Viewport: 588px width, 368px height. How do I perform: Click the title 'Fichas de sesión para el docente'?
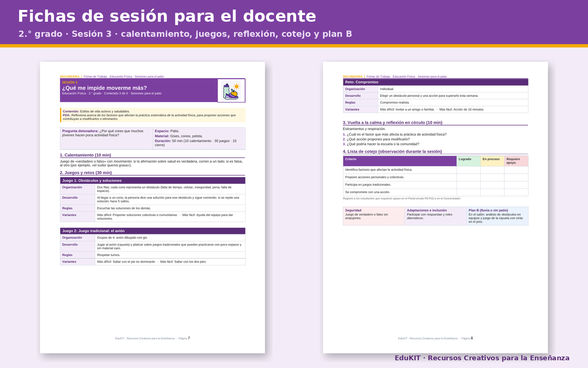(167, 16)
